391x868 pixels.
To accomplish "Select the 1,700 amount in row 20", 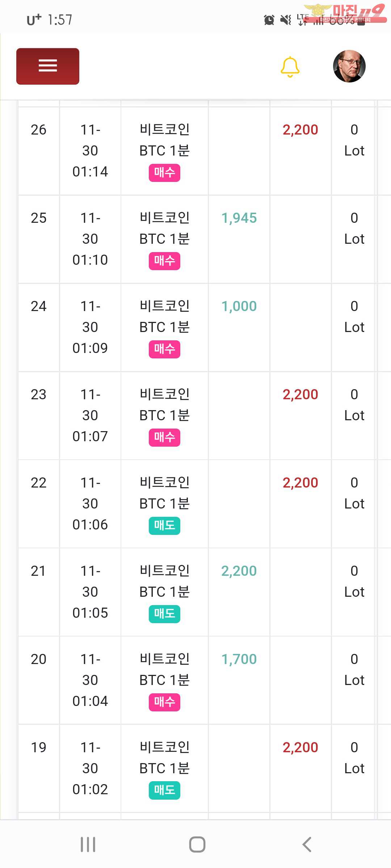I will pyautogui.click(x=239, y=659).
